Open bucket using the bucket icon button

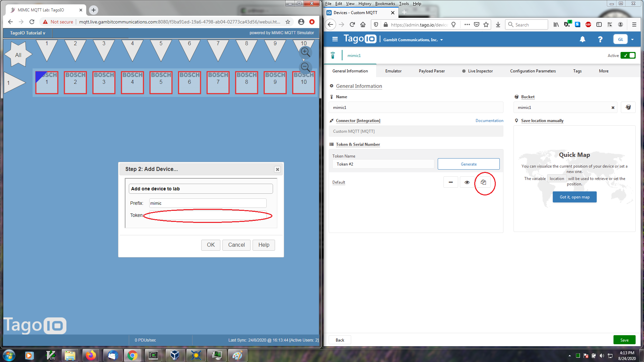pyautogui.click(x=628, y=108)
